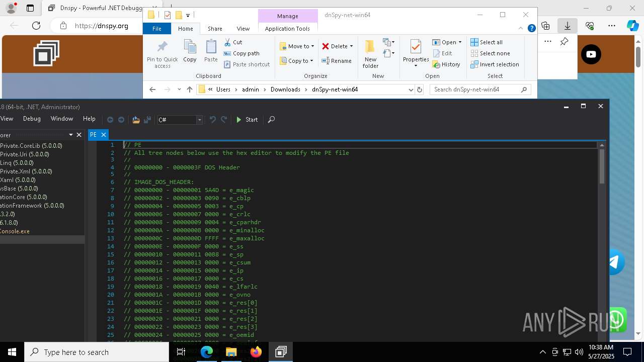Open Microsoft Edge from taskbar

(x=207, y=352)
